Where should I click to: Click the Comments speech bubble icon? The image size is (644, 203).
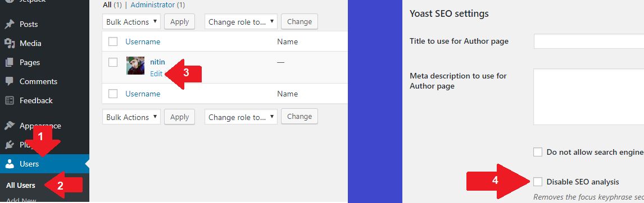point(9,81)
